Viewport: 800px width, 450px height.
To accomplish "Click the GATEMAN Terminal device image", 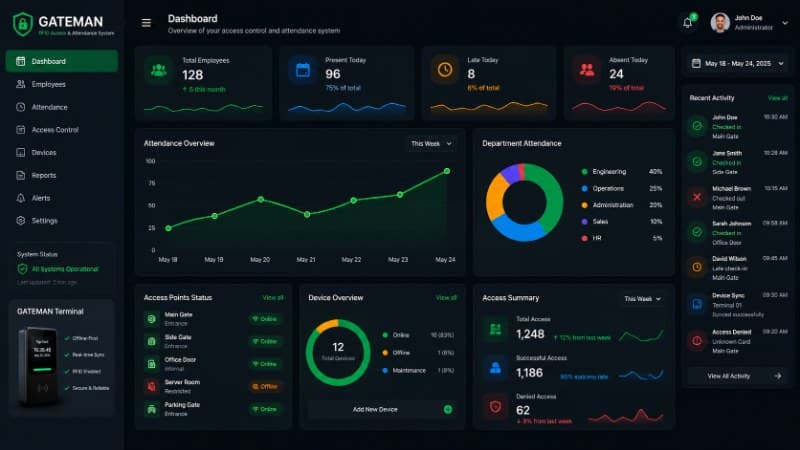I will (39, 366).
